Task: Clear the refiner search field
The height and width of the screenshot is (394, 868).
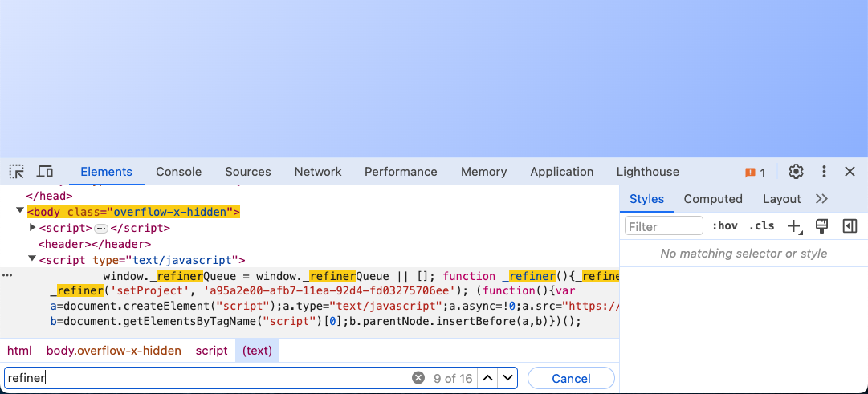Action: (x=418, y=378)
